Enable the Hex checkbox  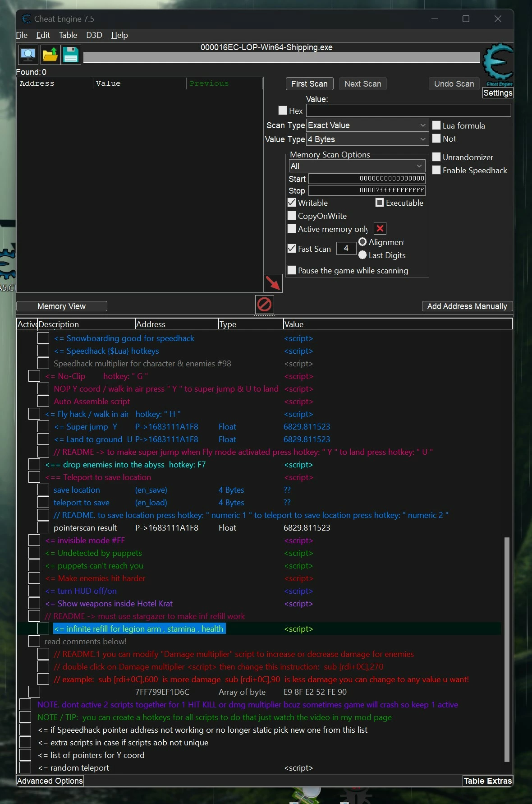point(283,110)
